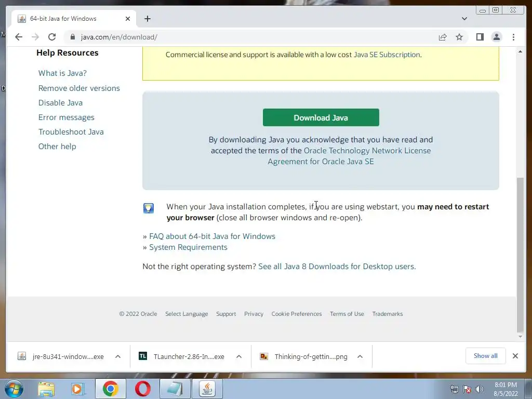
Task: Reload the Java download page
Action: [x=52, y=37]
